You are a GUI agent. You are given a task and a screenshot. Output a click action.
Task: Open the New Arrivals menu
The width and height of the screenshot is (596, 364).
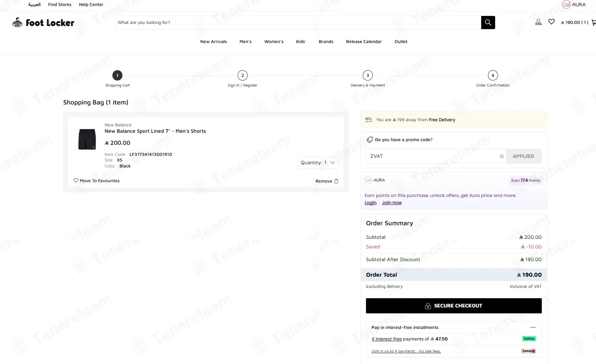[x=213, y=41]
